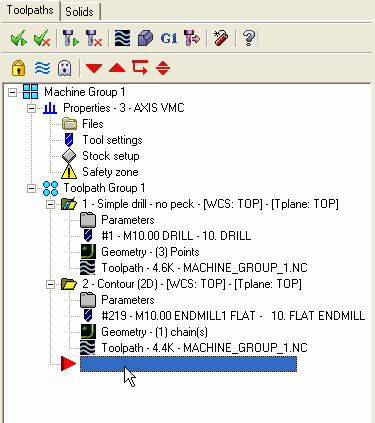
Task: Regenerate all dirty operations icon
Action: pos(94,38)
